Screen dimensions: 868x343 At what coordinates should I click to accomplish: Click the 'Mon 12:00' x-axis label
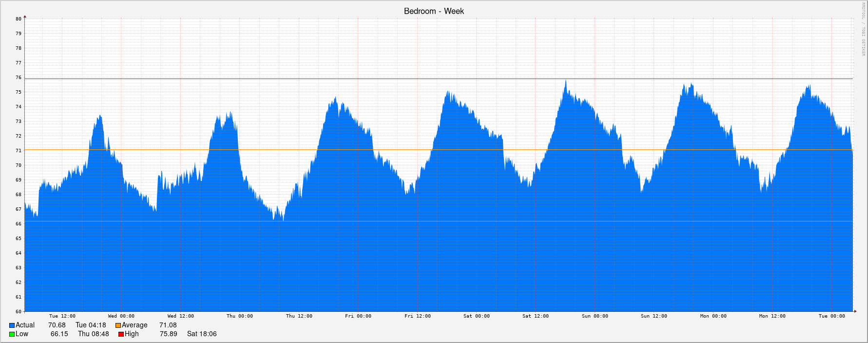[x=772, y=316]
